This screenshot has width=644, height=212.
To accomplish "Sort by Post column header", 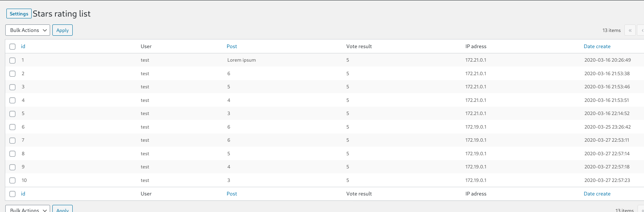I will [x=232, y=46].
